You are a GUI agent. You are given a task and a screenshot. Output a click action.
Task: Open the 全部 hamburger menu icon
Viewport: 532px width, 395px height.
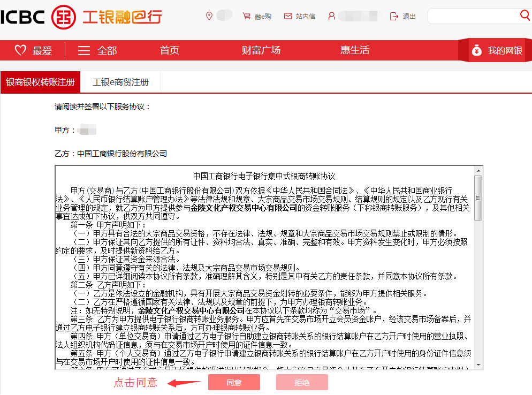84,50
